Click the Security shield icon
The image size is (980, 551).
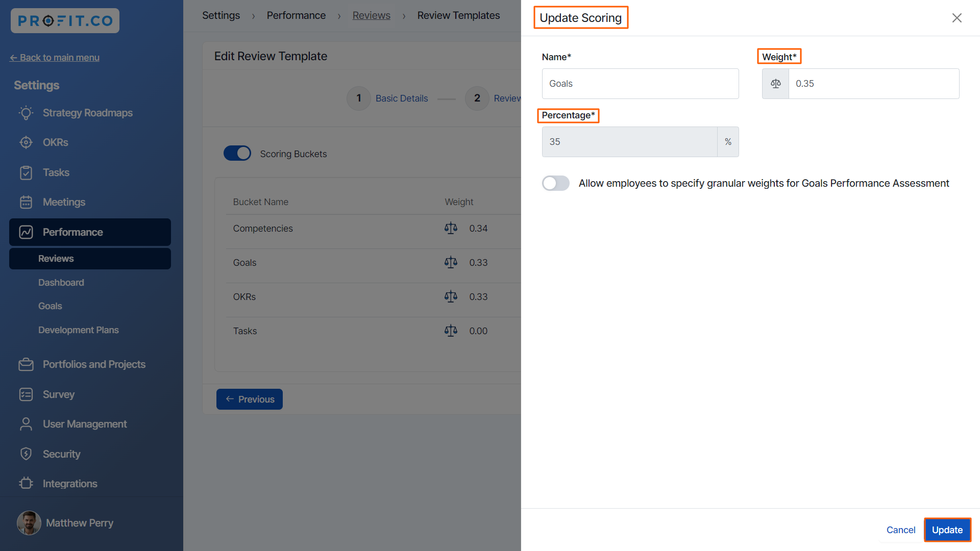pos(26,454)
